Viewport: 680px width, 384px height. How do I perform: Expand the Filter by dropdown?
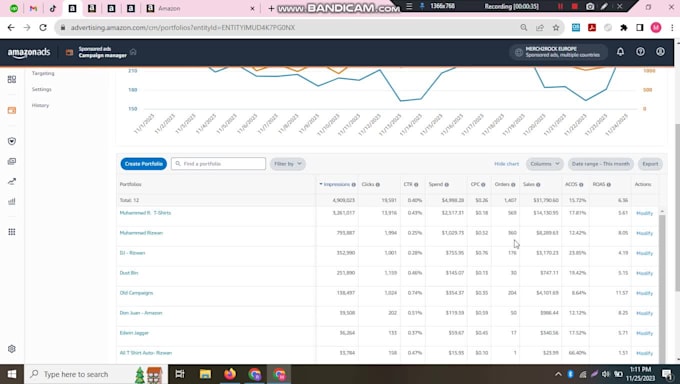288,164
